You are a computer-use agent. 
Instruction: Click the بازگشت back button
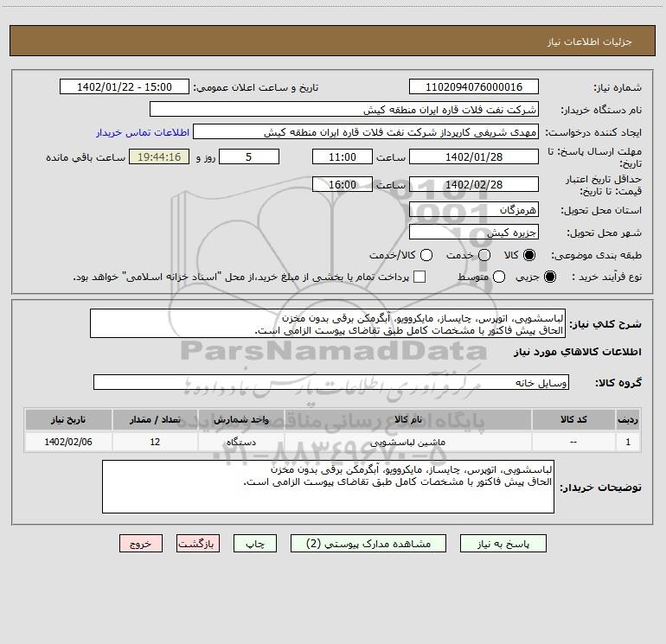tap(198, 544)
